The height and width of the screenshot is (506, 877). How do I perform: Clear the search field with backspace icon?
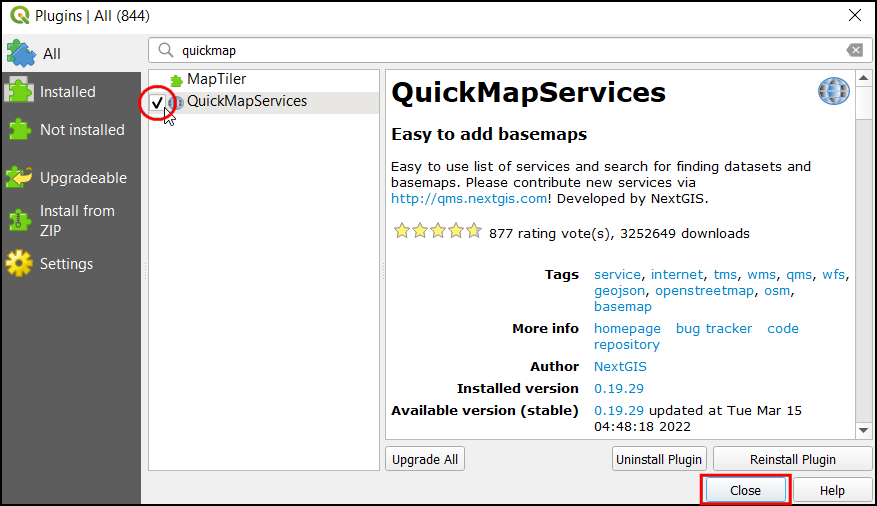click(855, 50)
